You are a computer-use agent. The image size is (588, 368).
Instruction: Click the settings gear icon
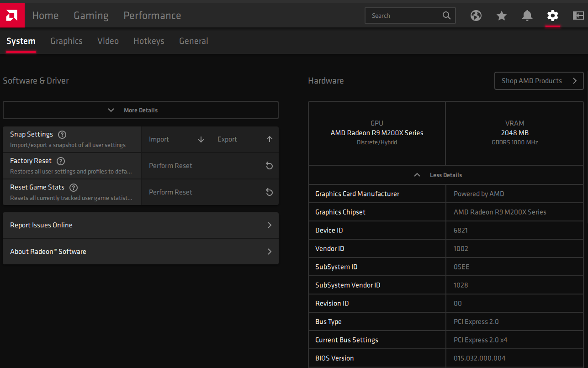point(553,16)
